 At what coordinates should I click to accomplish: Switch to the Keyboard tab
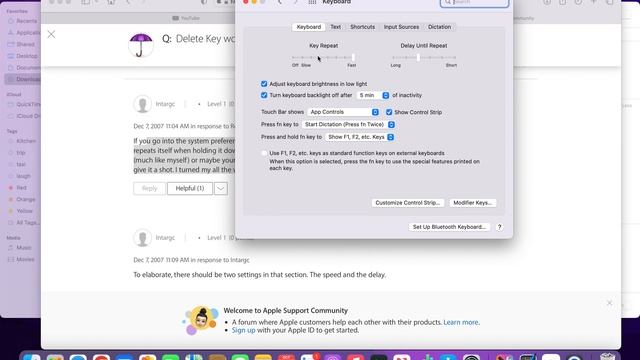click(x=309, y=27)
